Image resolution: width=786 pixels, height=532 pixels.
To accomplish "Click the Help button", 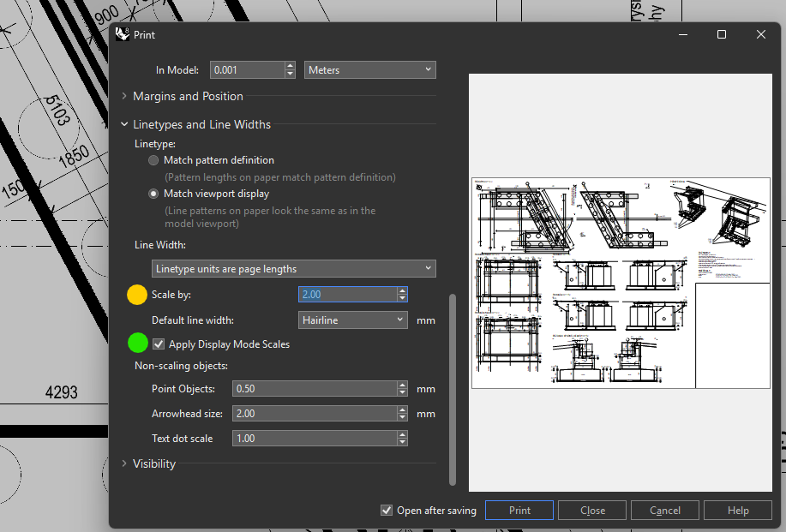I will point(738,511).
